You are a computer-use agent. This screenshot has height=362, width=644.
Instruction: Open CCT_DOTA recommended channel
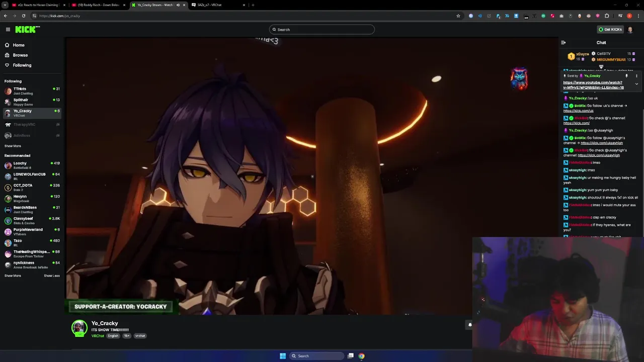click(32, 188)
